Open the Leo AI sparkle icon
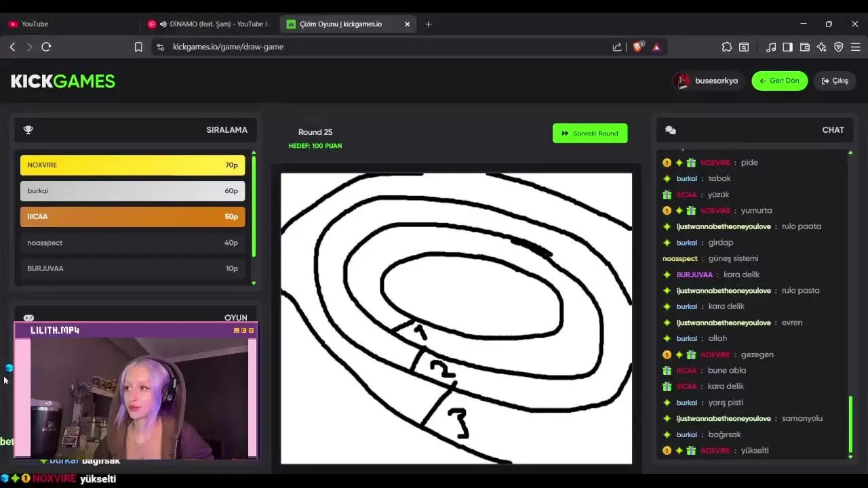The height and width of the screenshot is (488, 868). (x=822, y=47)
